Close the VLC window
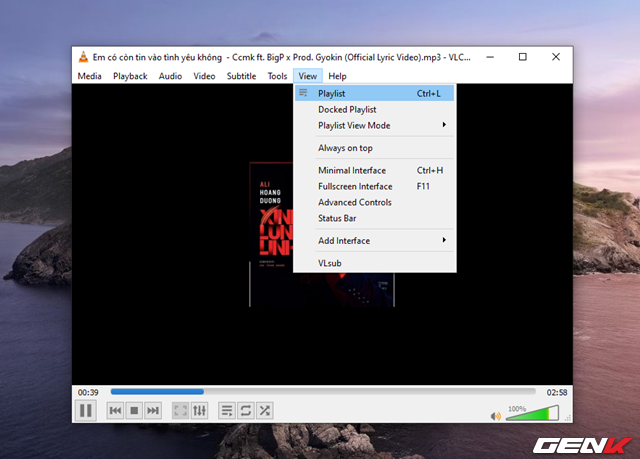The height and width of the screenshot is (459, 640). click(x=556, y=57)
